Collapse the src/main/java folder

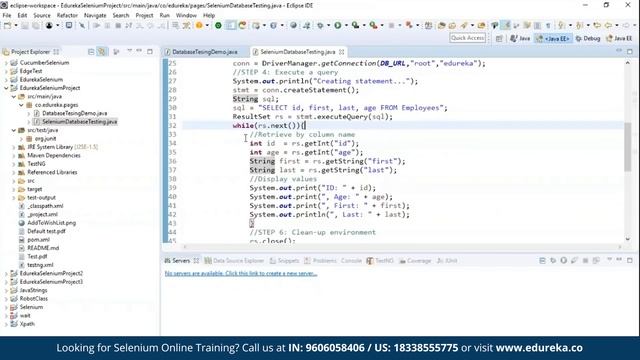(x=13, y=96)
